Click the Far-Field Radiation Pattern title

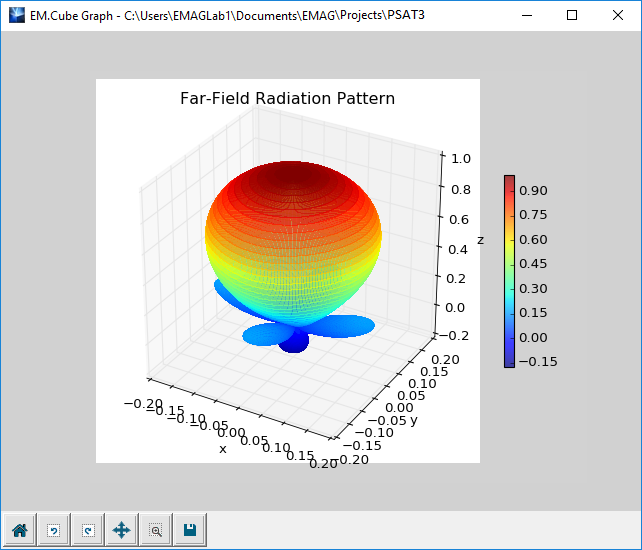(287, 98)
